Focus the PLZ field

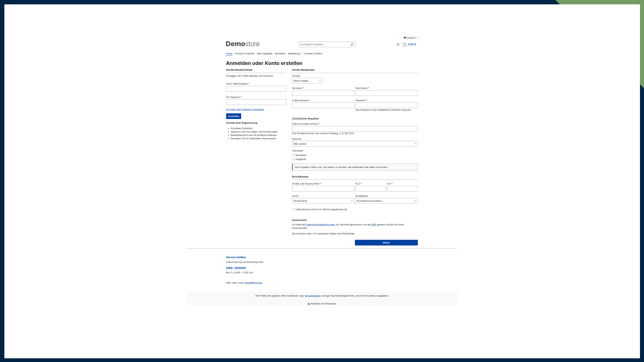click(x=371, y=189)
